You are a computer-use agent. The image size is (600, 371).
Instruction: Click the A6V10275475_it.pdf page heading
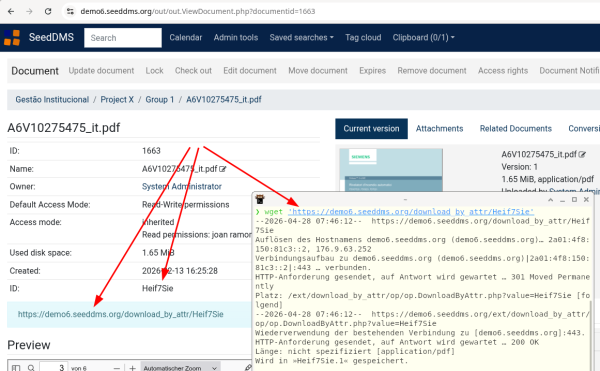click(64, 128)
